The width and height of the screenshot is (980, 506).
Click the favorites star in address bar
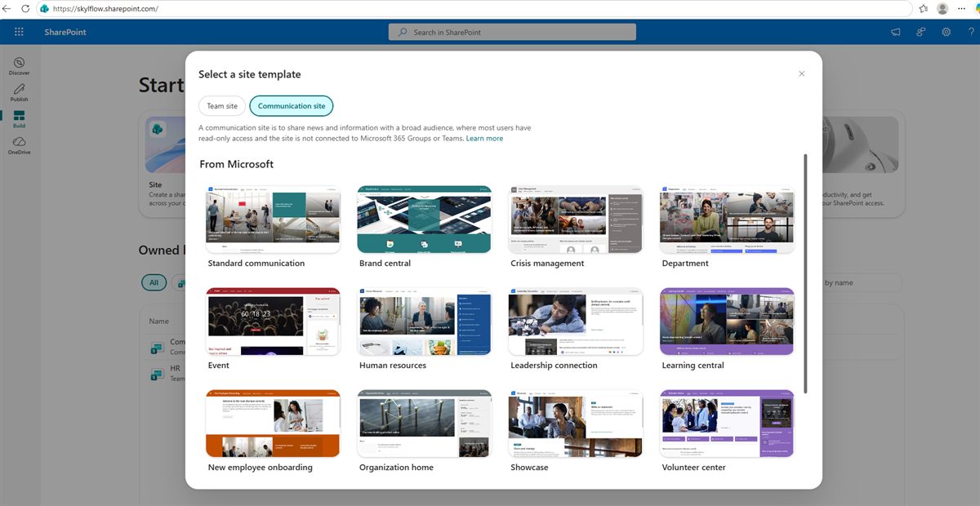click(x=923, y=8)
